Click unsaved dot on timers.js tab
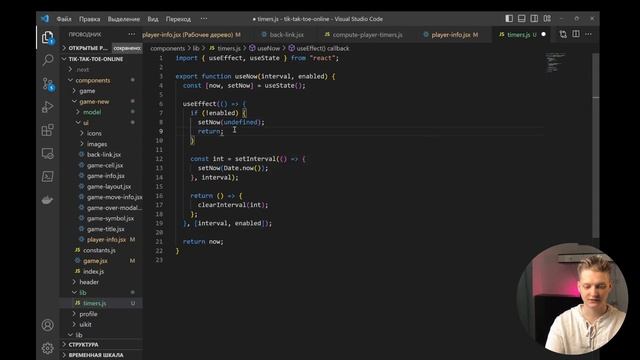The height and width of the screenshot is (360, 640). coord(543,34)
